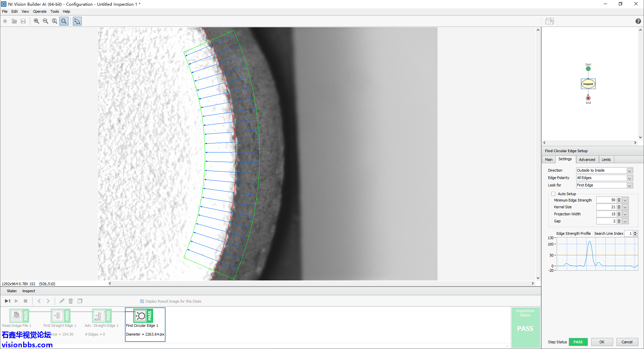Click the Zoom Out magnifier icon

point(45,21)
